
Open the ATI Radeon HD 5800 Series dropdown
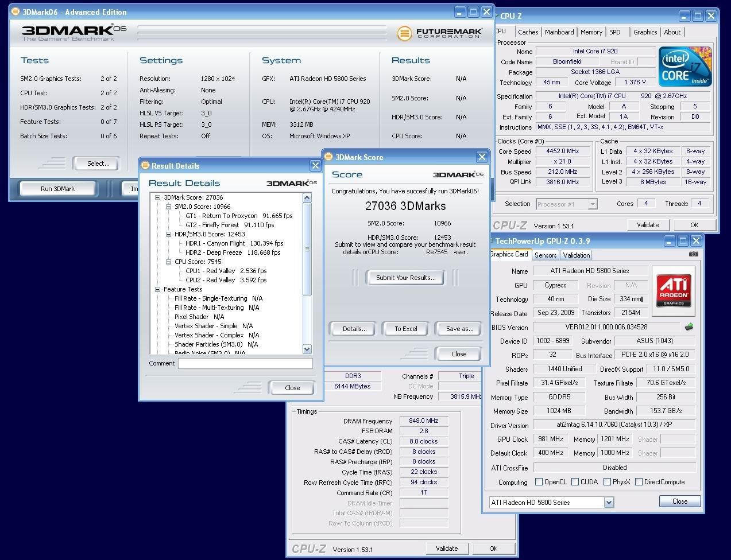(x=609, y=503)
